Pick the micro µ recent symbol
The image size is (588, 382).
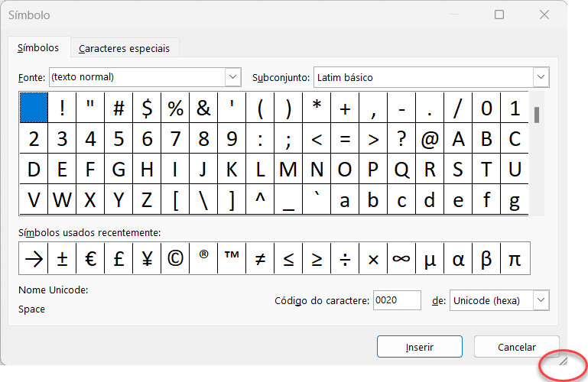click(430, 258)
